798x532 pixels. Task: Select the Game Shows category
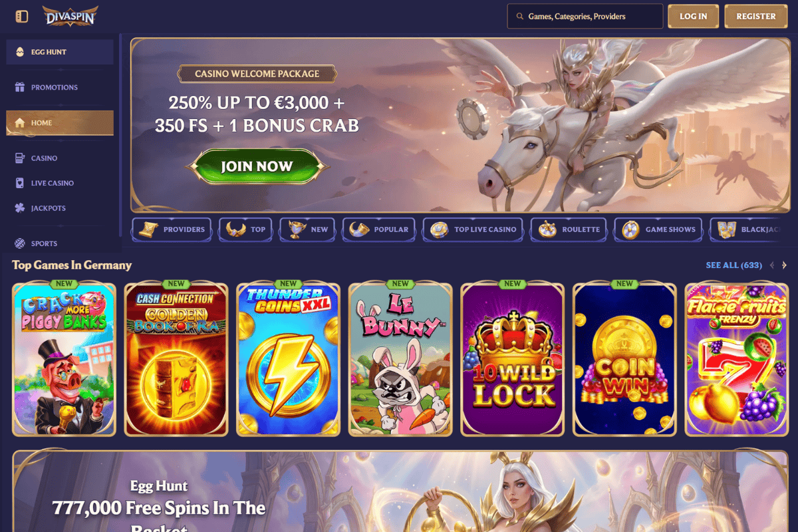click(658, 229)
